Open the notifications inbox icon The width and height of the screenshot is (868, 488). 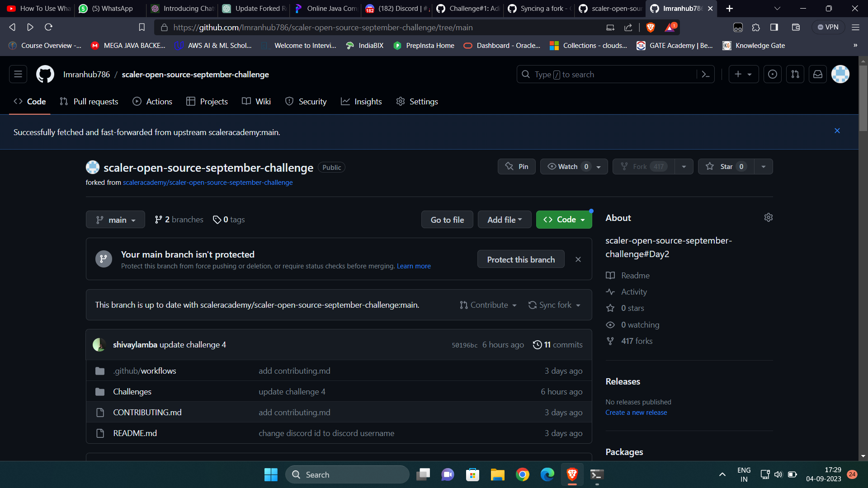[817, 74]
